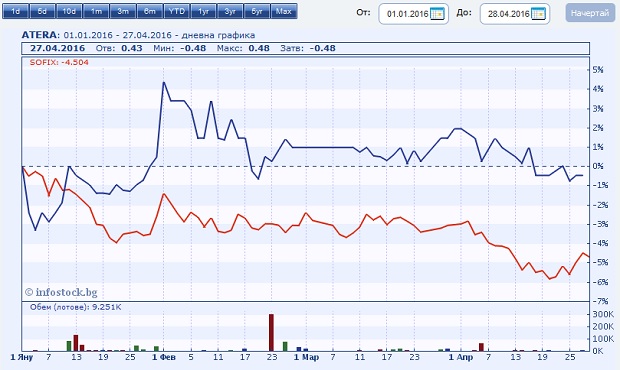This screenshot has width=620, height=370.
Task: Click the infostock.bg watermark link
Action: coord(61,292)
